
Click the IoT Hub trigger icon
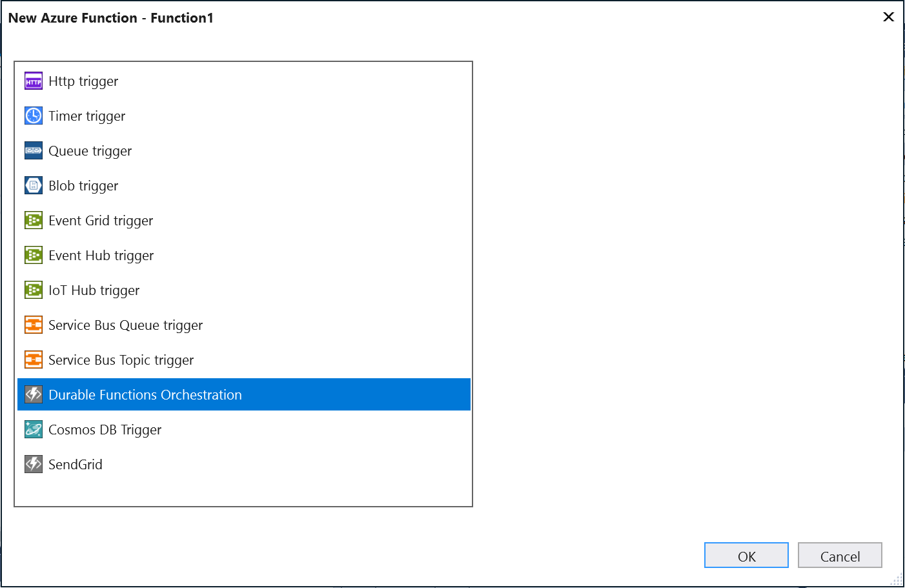pyautogui.click(x=34, y=290)
